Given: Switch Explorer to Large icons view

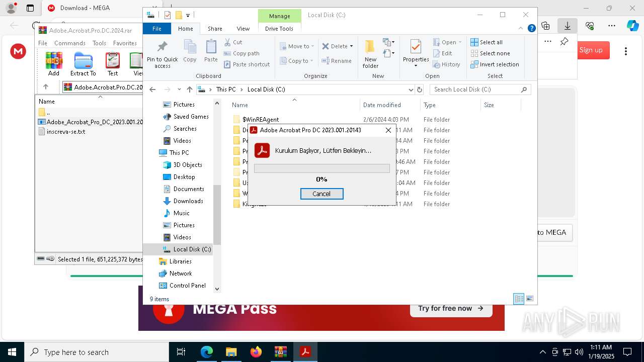Looking at the screenshot, I should [x=529, y=299].
